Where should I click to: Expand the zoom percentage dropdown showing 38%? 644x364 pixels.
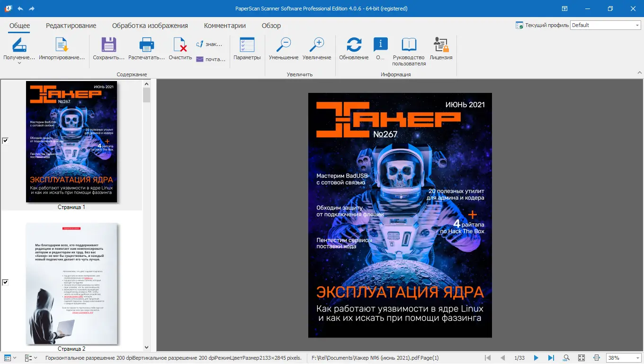(x=636, y=358)
